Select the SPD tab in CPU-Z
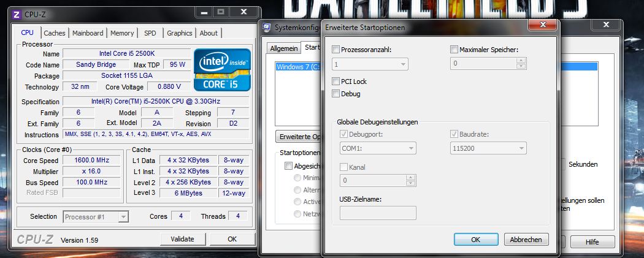Viewport: 644px width, 258px height. tap(150, 33)
